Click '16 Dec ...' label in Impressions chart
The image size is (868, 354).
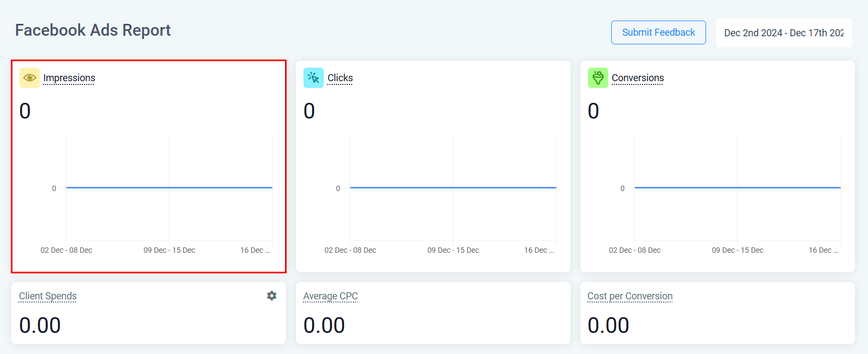tap(255, 250)
